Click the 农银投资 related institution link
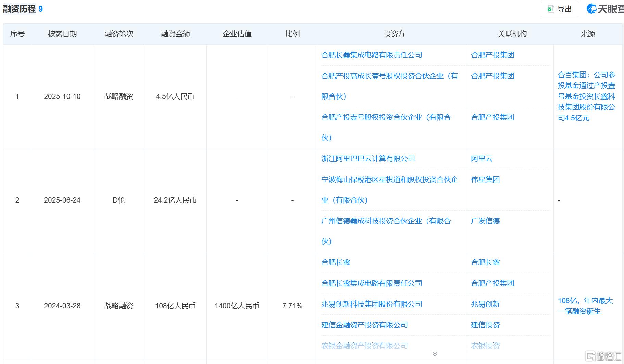 click(485, 346)
